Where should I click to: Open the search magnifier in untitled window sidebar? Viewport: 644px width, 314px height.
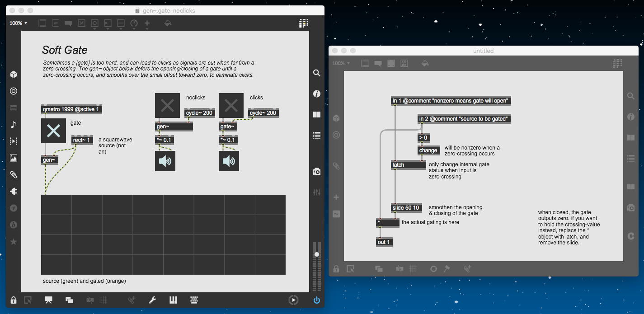[631, 96]
